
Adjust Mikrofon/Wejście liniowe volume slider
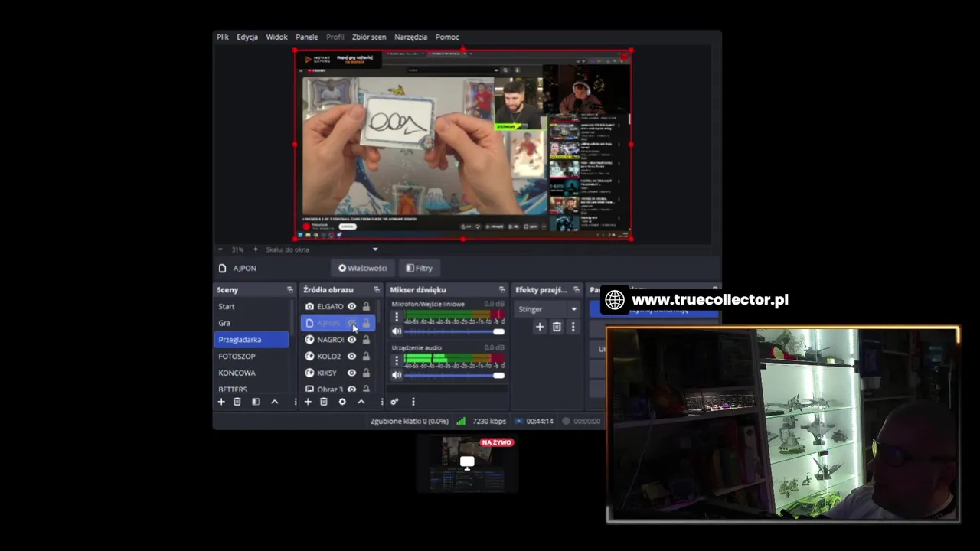coord(455,331)
